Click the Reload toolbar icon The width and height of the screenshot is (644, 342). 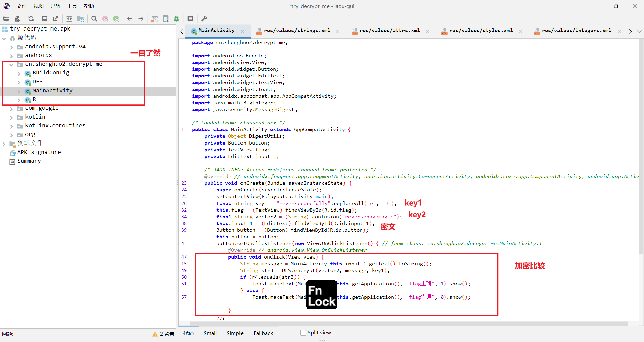click(x=31, y=19)
